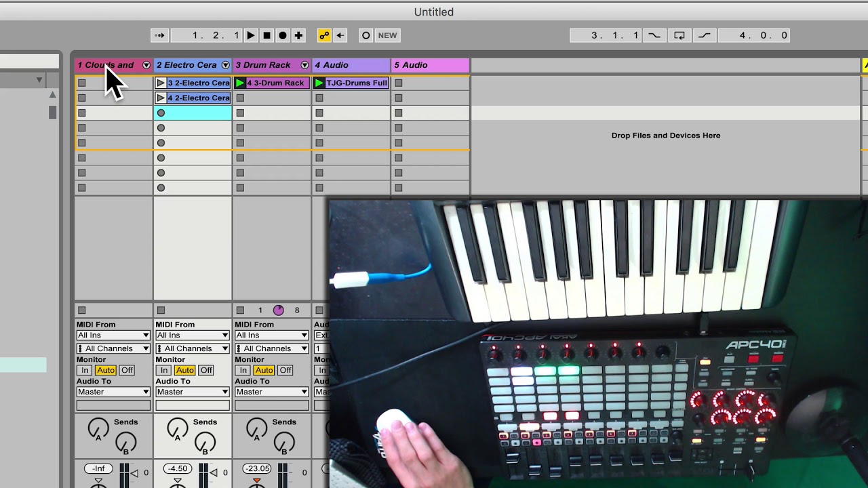
Task: Open Electro Cera All Channels dropdown
Action: pyautogui.click(x=193, y=348)
